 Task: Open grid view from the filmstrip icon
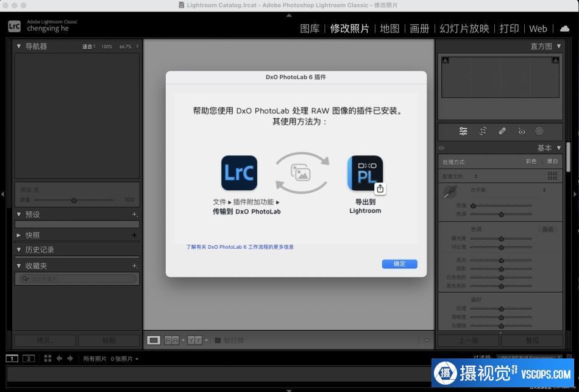[x=48, y=358]
